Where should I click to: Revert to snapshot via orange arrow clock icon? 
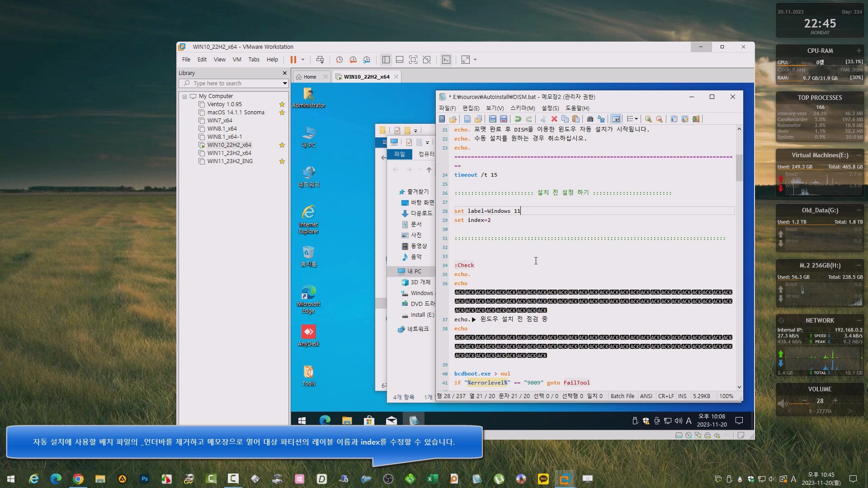(x=353, y=60)
